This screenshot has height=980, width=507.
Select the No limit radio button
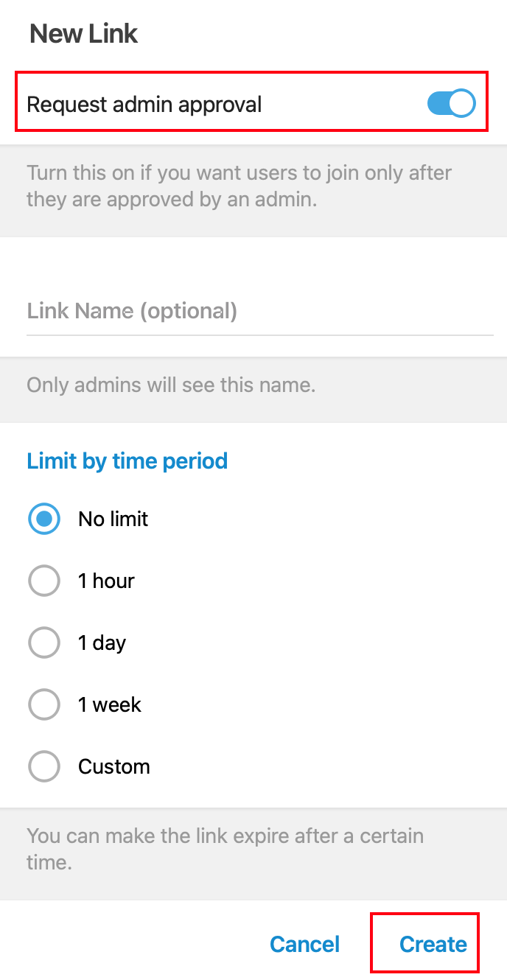pyautogui.click(x=43, y=519)
